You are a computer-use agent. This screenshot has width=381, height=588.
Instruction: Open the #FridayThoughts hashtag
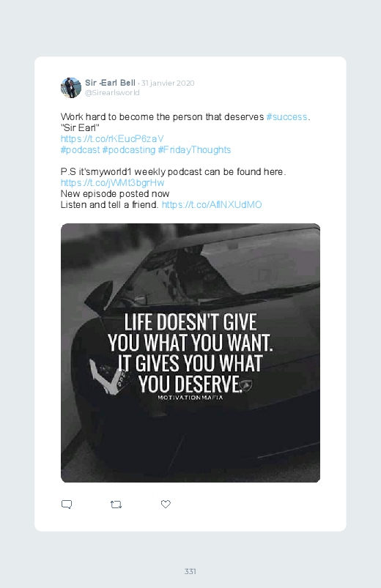[x=194, y=150]
